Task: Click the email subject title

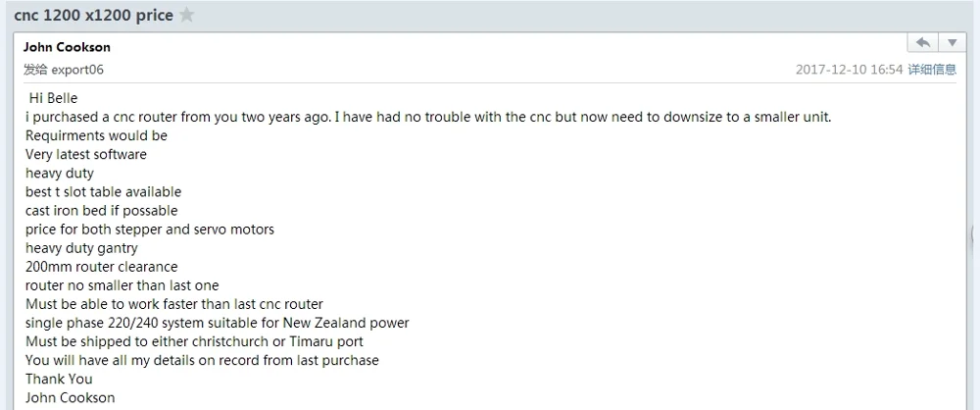Action: click(93, 15)
